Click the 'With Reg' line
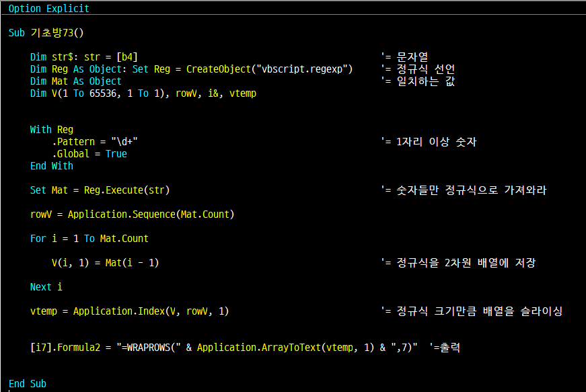This screenshot has height=392, width=586. click(52, 130)
